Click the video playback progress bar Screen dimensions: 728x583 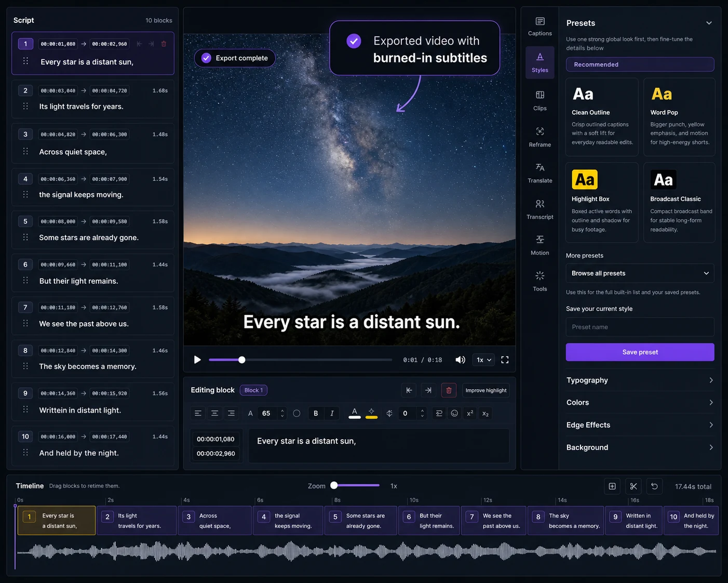300,360
